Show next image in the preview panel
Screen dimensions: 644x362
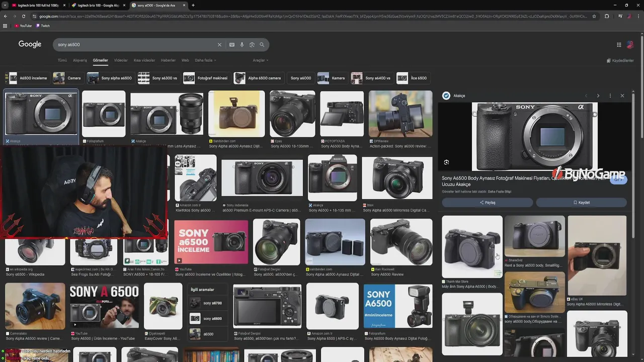[x=598, y=96]
